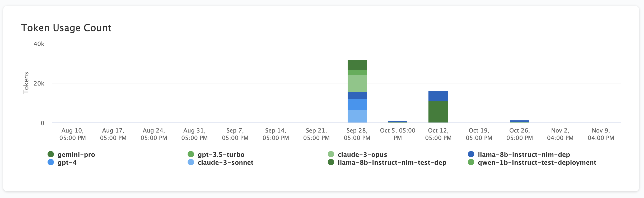Click the gpt-4 legend color dot
This screenshot has height=198, width=644.
(51, 162)
